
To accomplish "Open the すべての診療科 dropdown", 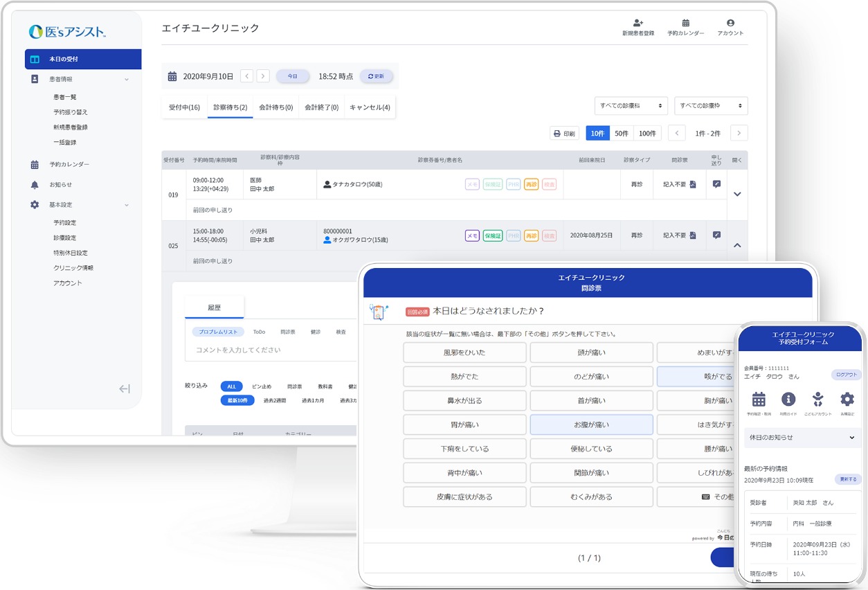I will [631, 106].
